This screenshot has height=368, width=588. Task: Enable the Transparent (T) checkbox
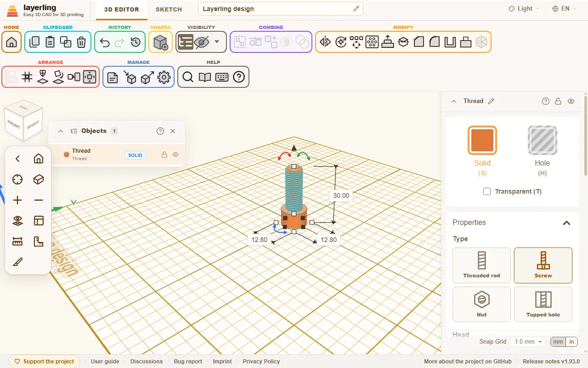487,191
